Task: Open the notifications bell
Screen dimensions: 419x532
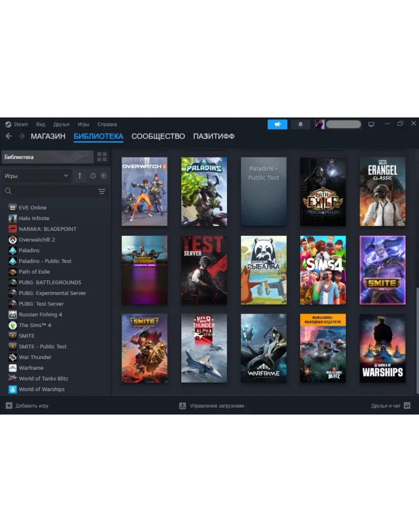Action: [300, 124]
